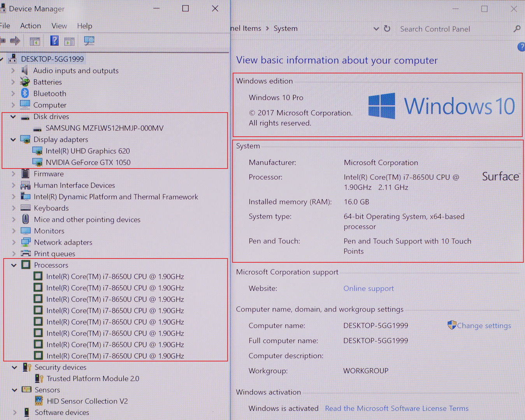The height and width of the screenshot is (420, 525).
Task: Click the Microsoft Corporation manufacturer value
Action: pos(381,163)
